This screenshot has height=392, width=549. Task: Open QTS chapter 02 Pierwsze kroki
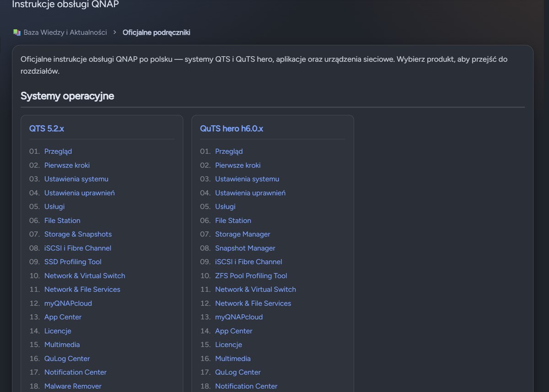pyautogui.click(x=67, y=165)
